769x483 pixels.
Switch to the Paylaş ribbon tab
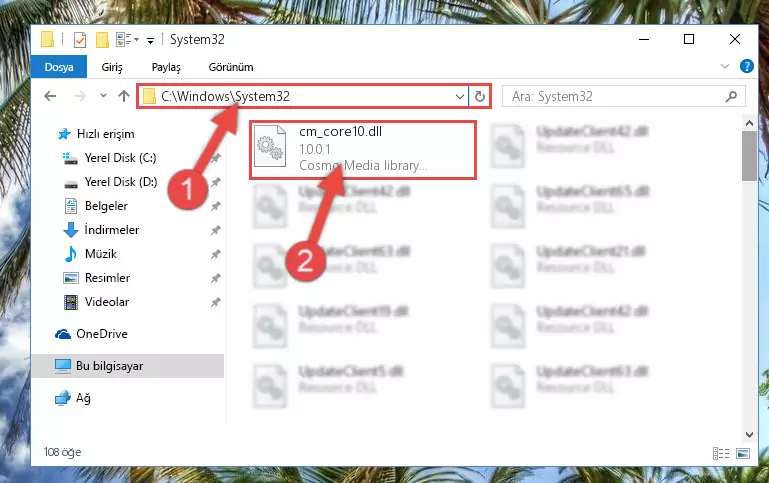[166, 67]
